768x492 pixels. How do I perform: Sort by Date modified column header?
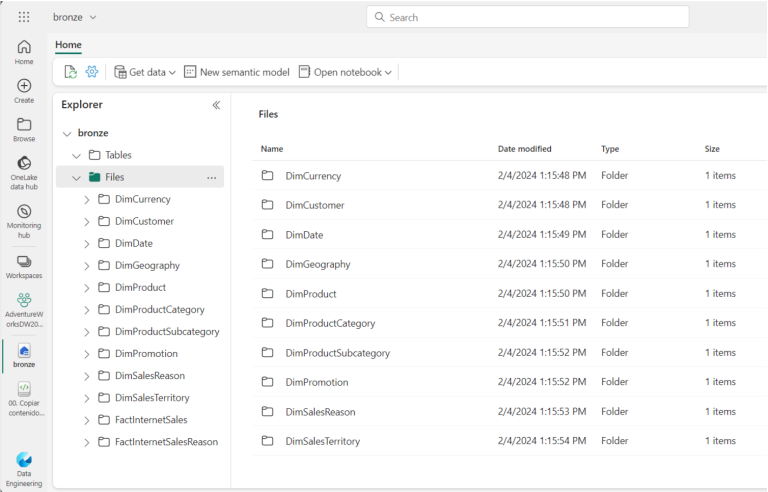(525, 148)
